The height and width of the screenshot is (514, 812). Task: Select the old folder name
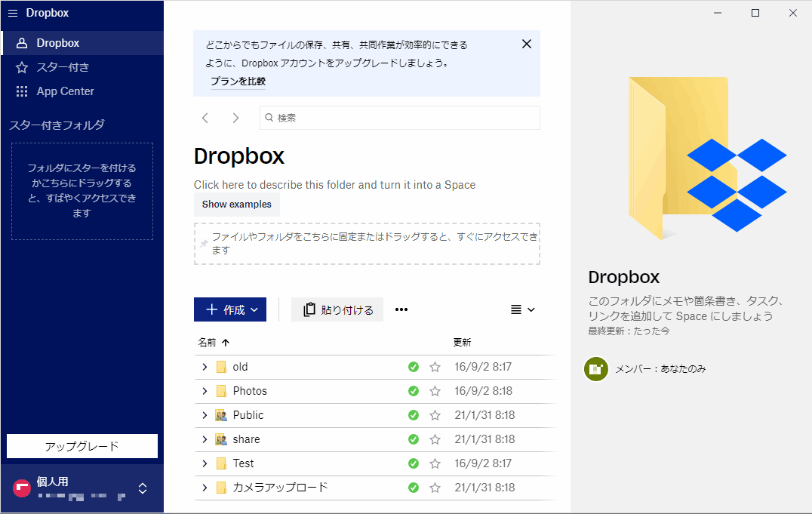coord(240,367)
